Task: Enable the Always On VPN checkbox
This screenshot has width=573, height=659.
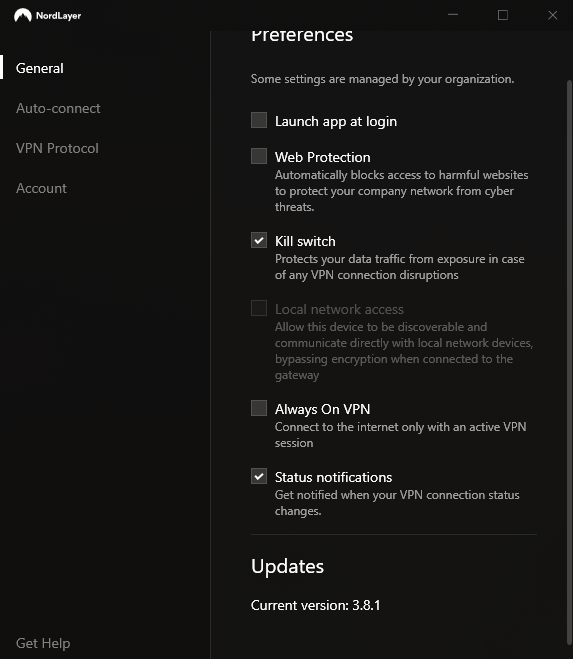Action: point(259,408)
